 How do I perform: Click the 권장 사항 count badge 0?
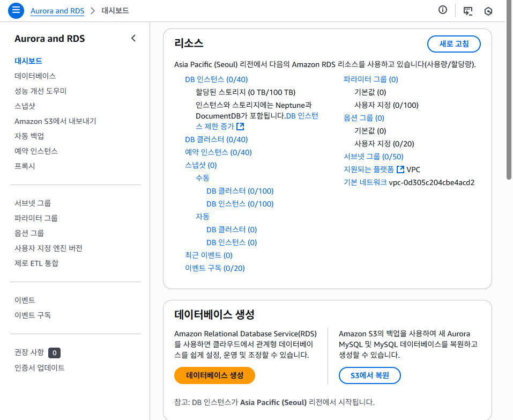54,353
